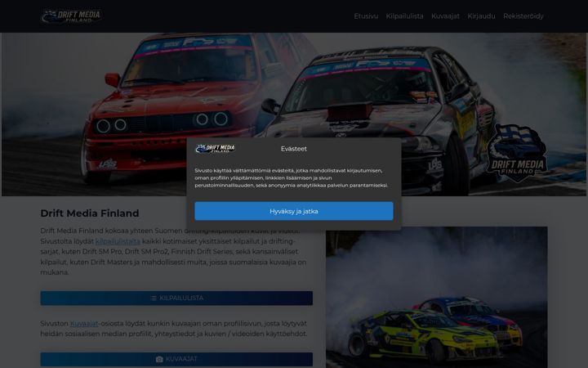Screen dimensions: 588x368
Task: Open the Kilpailulista navigation link
Action: coord(404,16)
